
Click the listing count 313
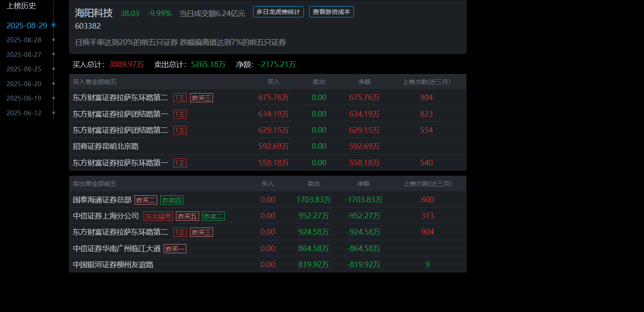pos(428,215)
